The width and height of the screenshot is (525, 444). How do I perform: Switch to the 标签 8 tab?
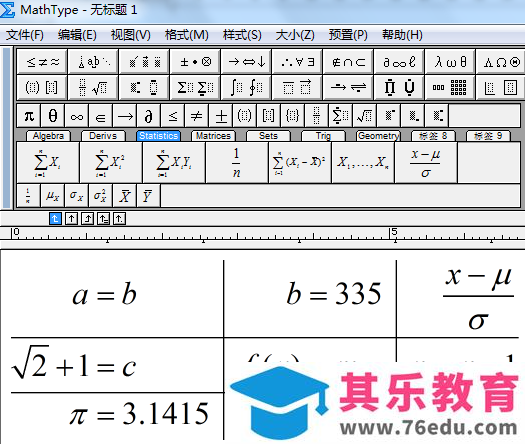pos(433,136)
